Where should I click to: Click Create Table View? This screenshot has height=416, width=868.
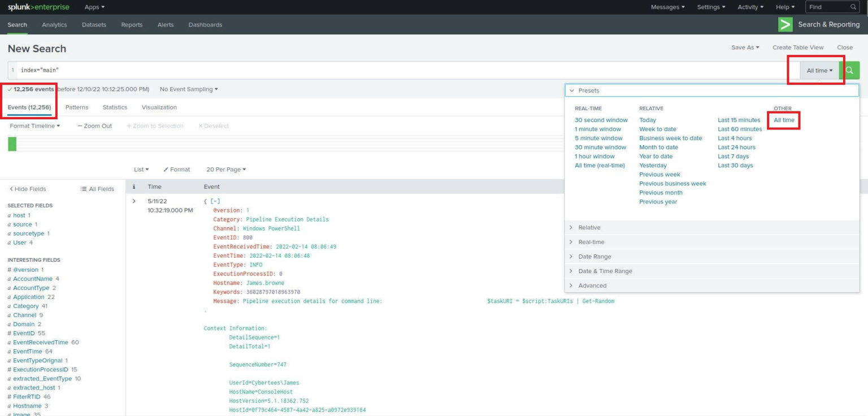tap(798, 47)
